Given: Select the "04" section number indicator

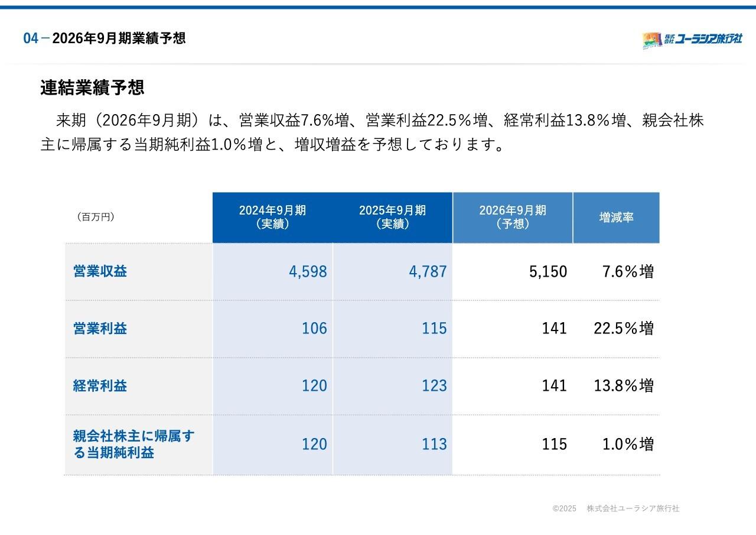Looking at the screenshot, I should coord(30,39).
